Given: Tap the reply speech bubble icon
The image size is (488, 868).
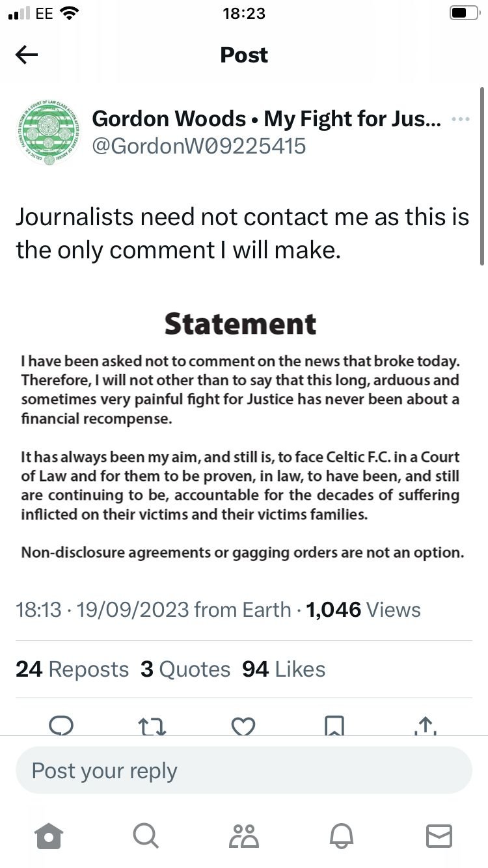Looking at the screenshot, I should point(61,726).
